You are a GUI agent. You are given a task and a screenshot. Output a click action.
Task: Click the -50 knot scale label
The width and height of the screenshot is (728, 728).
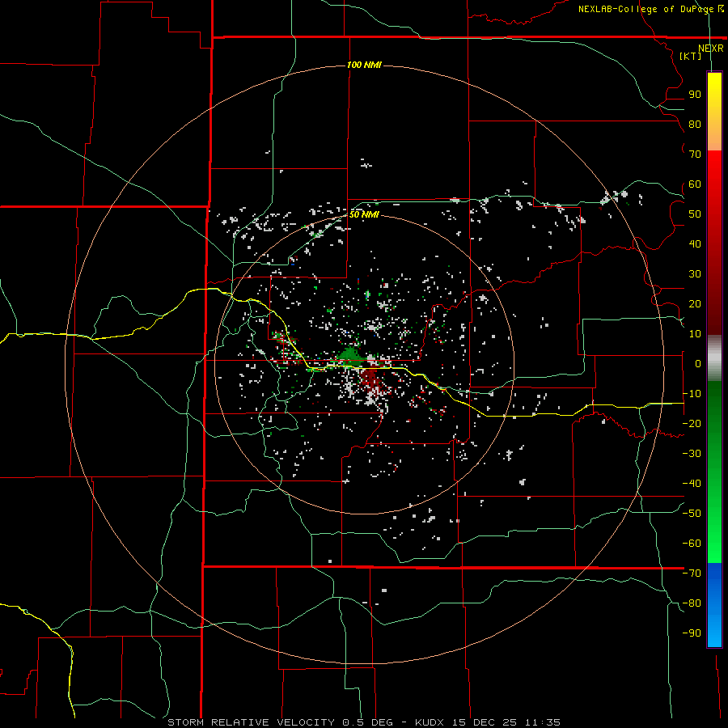(x=692, y=514)
